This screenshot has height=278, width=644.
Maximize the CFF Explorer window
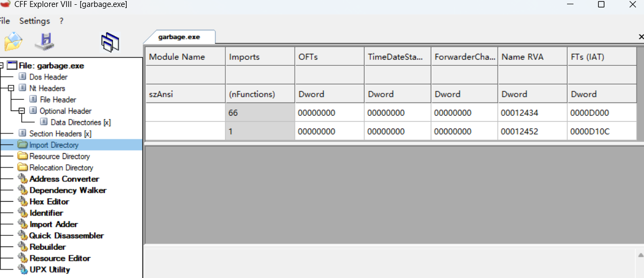click(x=601, y=4)
